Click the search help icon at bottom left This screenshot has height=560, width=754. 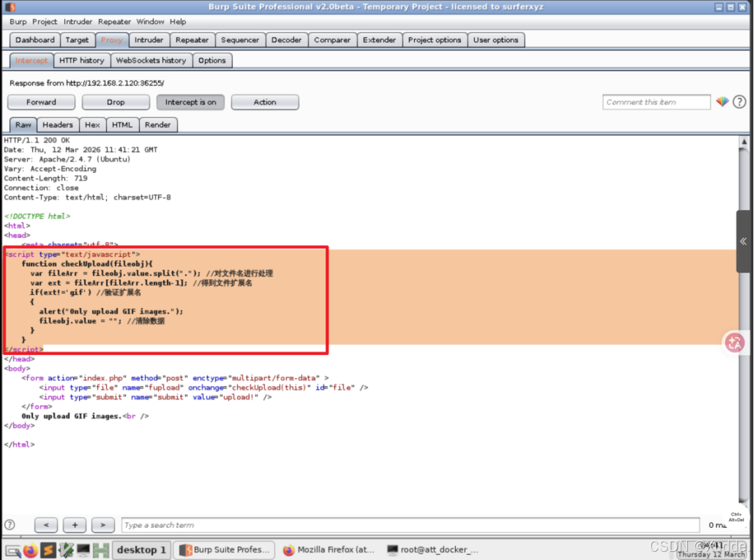click(10, 525)
